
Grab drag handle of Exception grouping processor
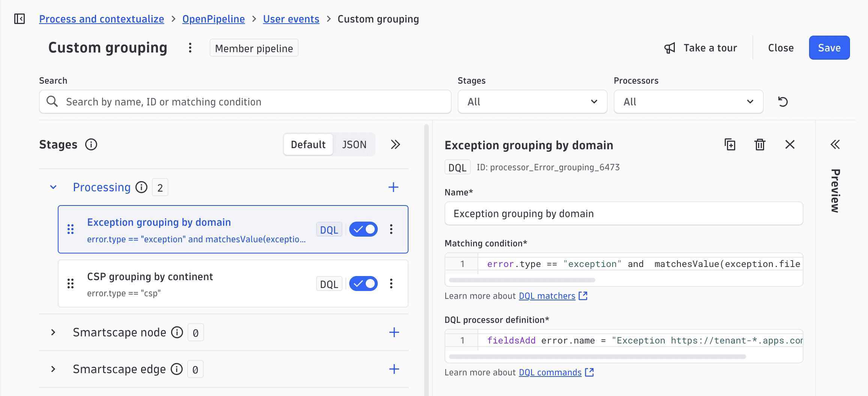coord(71,229)
